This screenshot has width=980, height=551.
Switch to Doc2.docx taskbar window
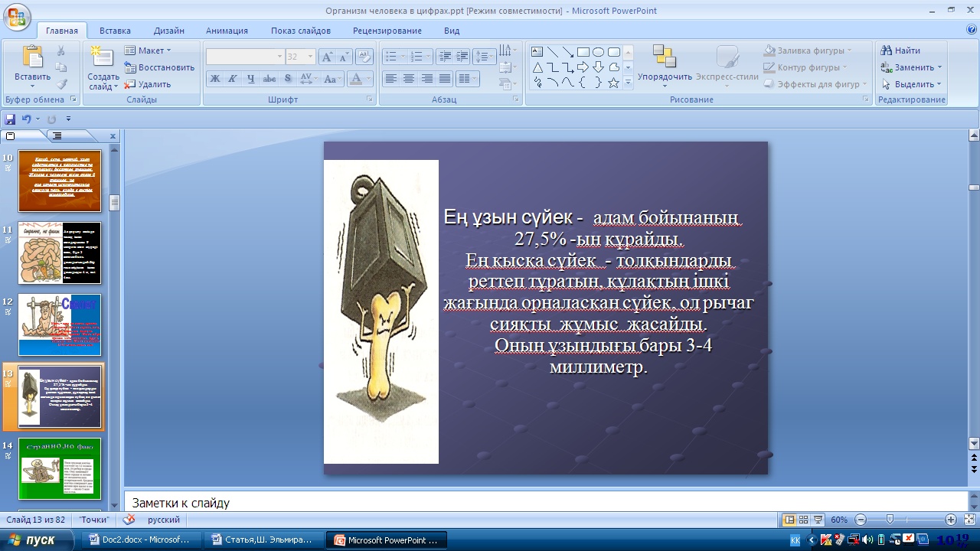click(141, 540)
